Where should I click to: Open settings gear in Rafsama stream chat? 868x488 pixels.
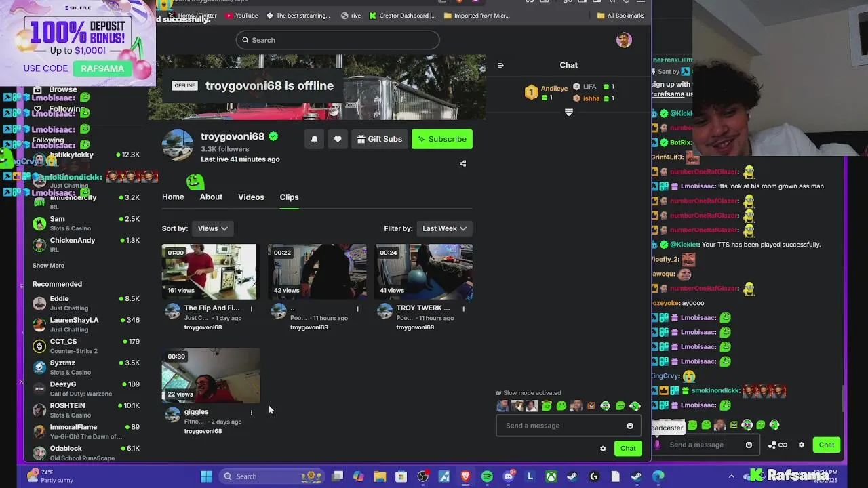pyautogui.click(x=802, y=445)
